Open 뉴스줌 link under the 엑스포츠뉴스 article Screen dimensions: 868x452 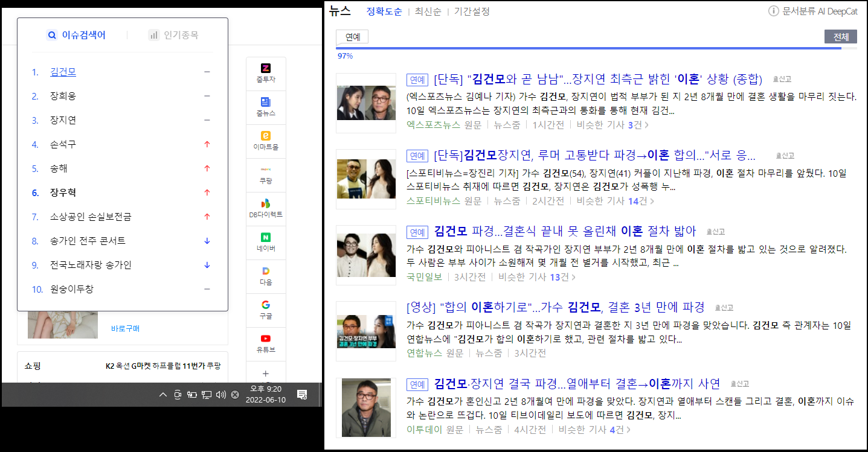pos(507,125)
